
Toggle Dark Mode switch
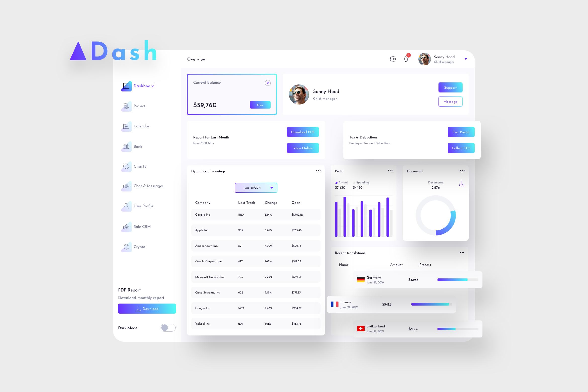pos(167,327)
